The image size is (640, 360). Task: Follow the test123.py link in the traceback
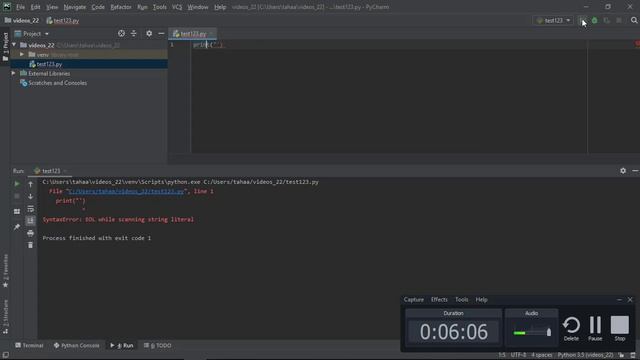coord(126,191)
